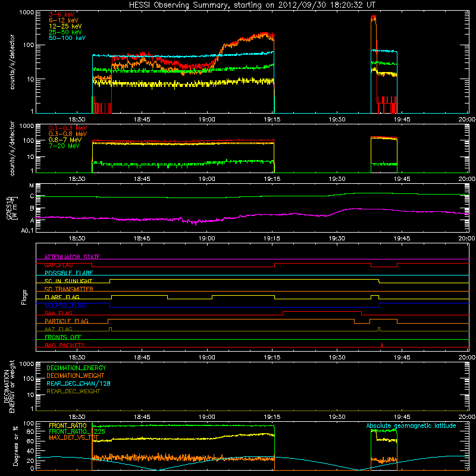Click the M class tick label

32,186
